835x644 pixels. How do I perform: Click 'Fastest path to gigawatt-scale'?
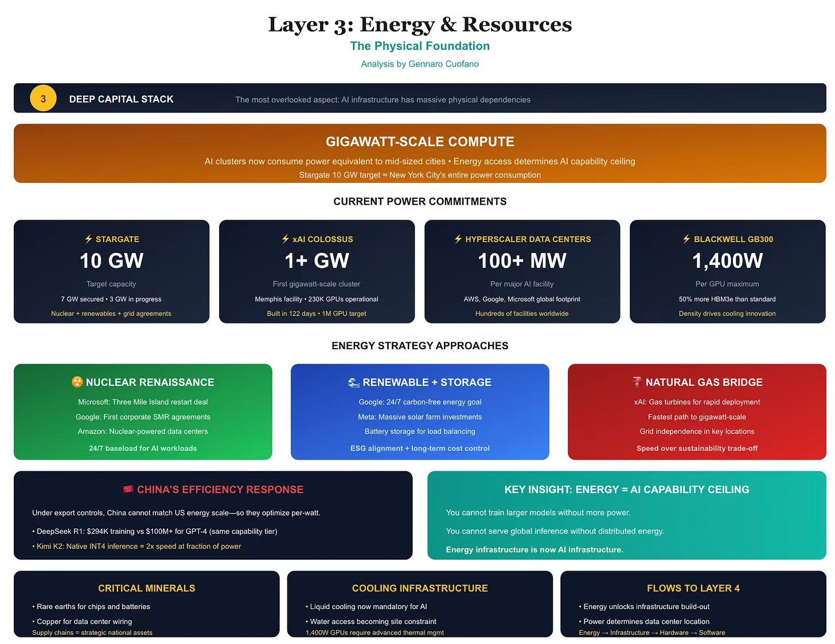click(x=697, y=417)
